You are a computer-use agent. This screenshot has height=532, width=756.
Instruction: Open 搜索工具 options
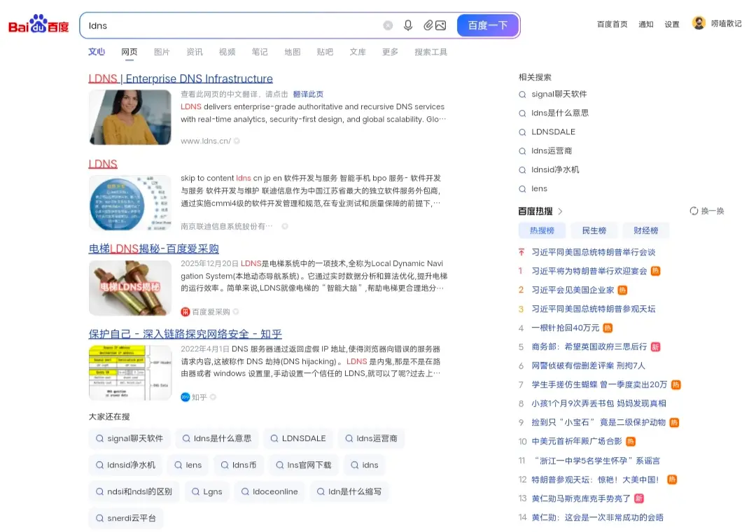point(431,52)
